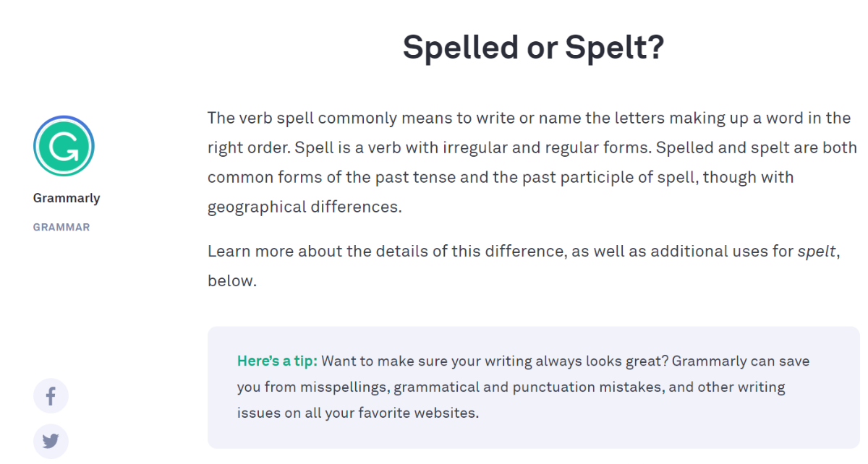Select the italicized word 'spelt'

pyautogui.click(x=817, y=251)
